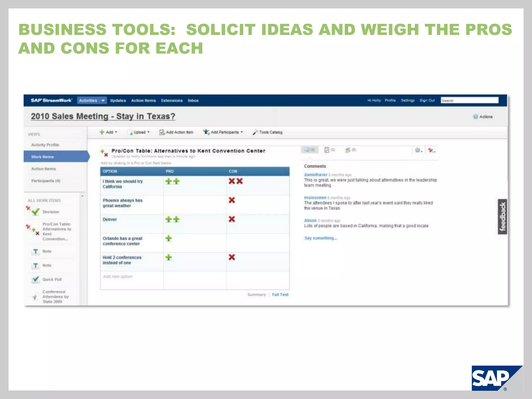
Task: Open the comments bubble icon tab
Action: tap(307, 150)
